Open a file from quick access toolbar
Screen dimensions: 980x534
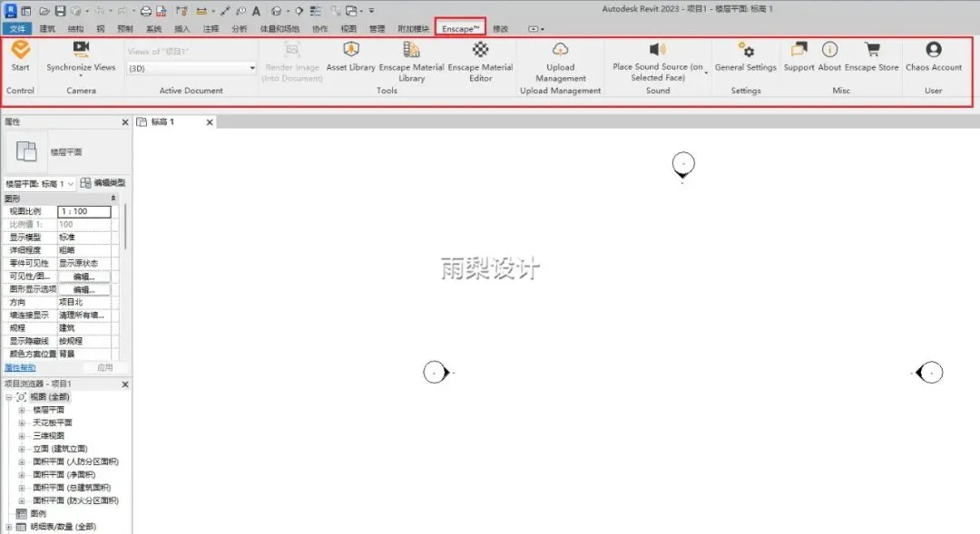click(x=44, y=11)
